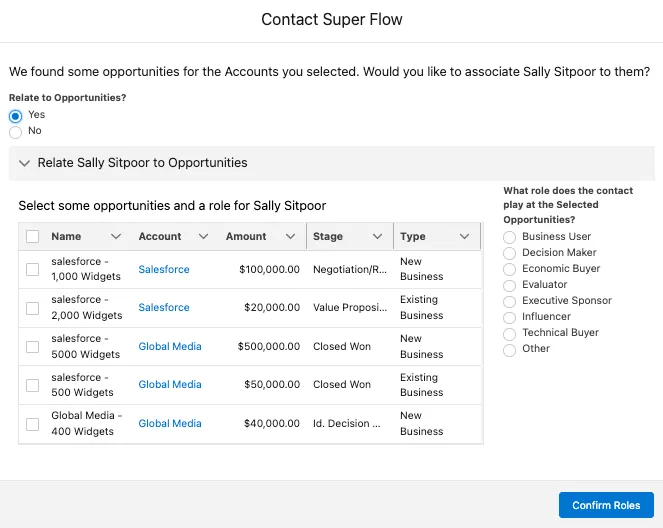Collapse Relate Sally Sitpoor to Opportunities section
This screenshot has height=528, width=663.
[x=25, y=163]
